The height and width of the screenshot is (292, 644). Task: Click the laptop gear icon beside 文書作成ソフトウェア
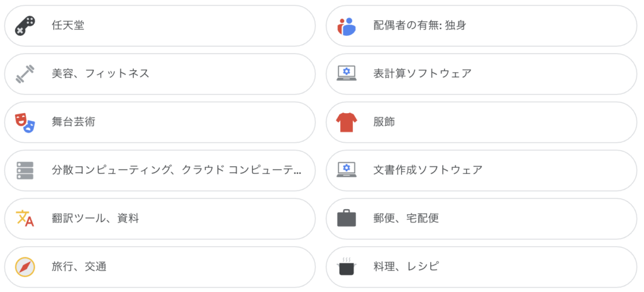347,170
